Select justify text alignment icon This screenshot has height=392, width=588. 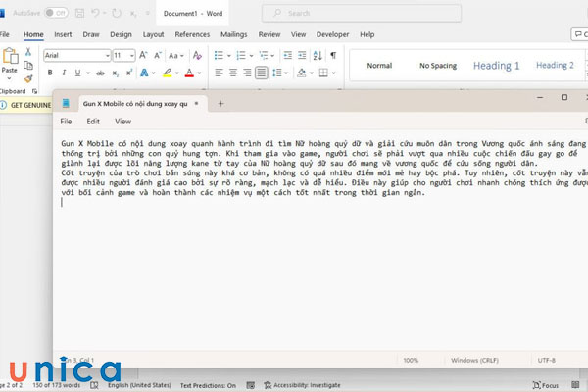(262, 73)
